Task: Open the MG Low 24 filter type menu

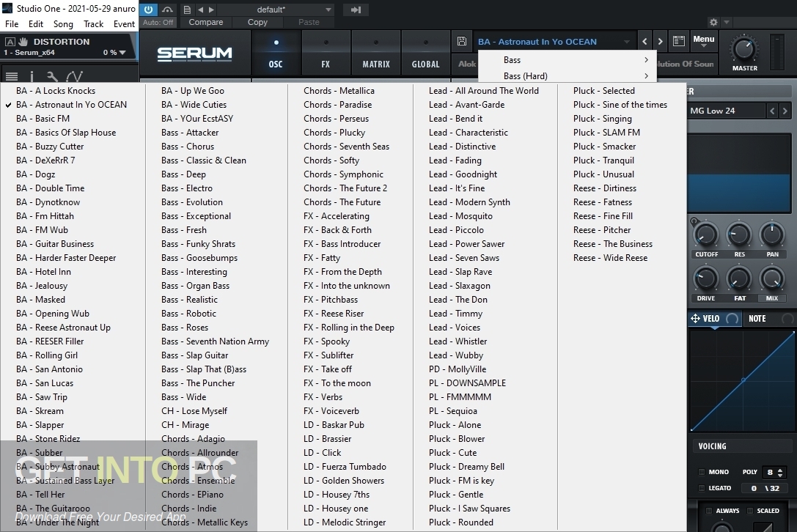Action: [727, 110]
